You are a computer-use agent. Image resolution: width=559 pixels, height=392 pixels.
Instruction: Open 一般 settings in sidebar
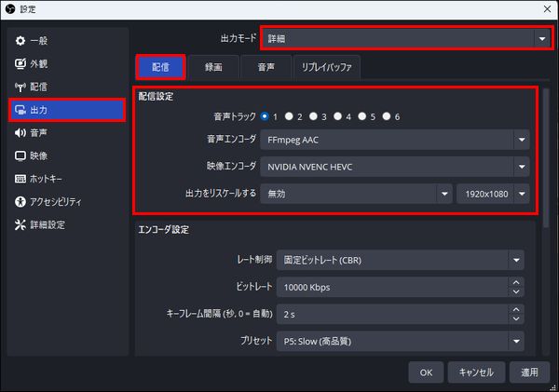coord(67,41)
